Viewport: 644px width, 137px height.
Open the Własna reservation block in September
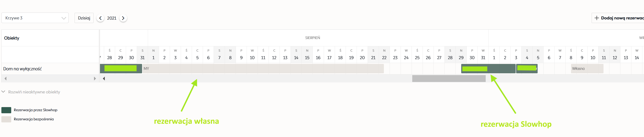[x=587, y=69]
